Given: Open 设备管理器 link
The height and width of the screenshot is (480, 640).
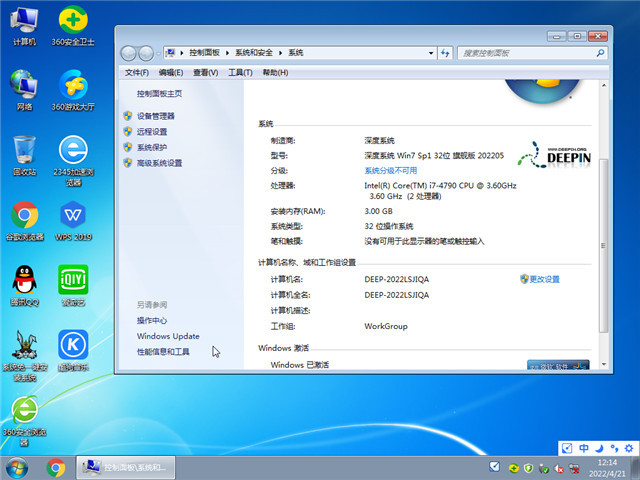Looking at the screenshot, I should [156, 116].
